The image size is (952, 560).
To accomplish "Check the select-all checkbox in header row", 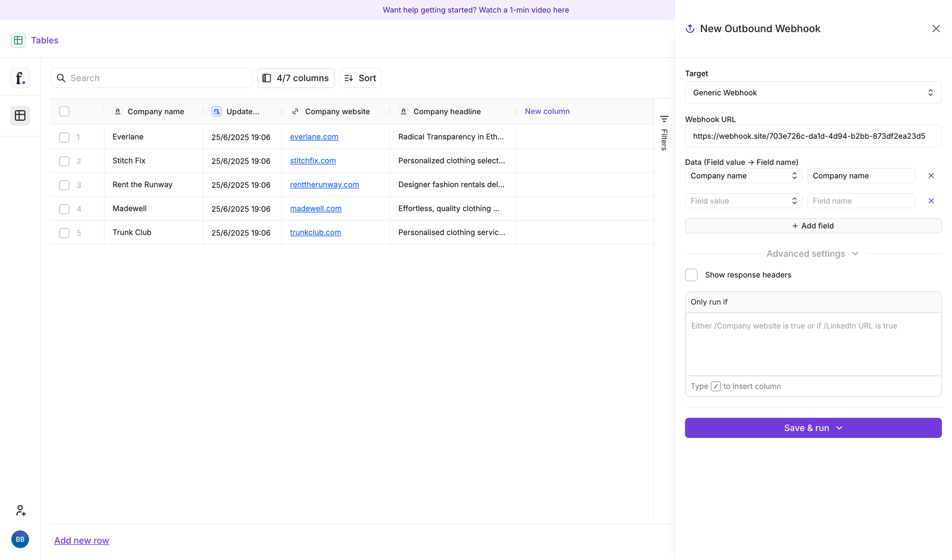I will (64, 111).
